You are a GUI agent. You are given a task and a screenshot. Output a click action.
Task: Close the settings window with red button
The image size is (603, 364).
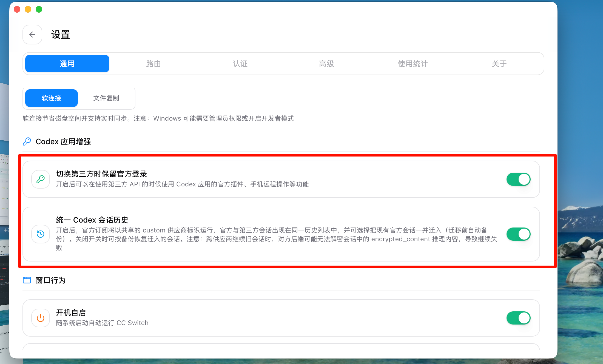click(17, 9)
